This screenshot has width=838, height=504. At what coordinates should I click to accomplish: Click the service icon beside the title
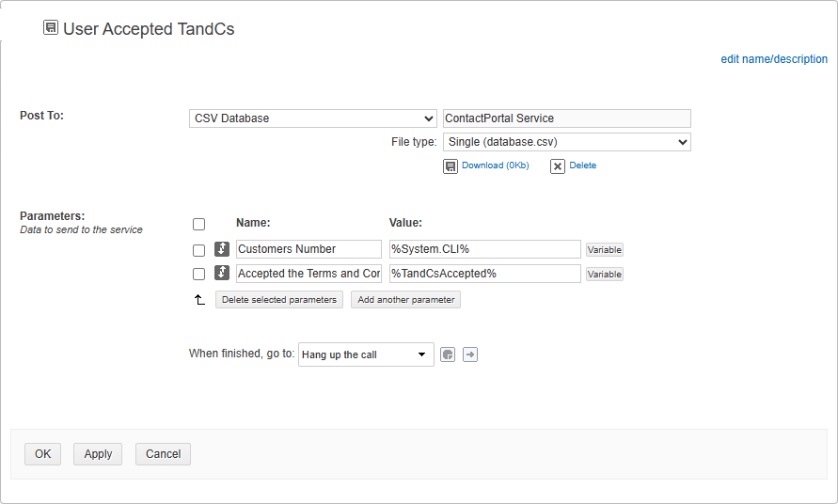pyautogui.click(x=51, y=28)
